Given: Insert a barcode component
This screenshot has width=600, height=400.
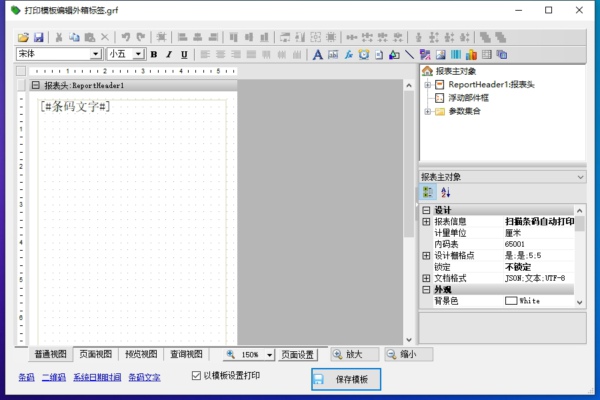Looking at the screenshot, I should [456, 55].
